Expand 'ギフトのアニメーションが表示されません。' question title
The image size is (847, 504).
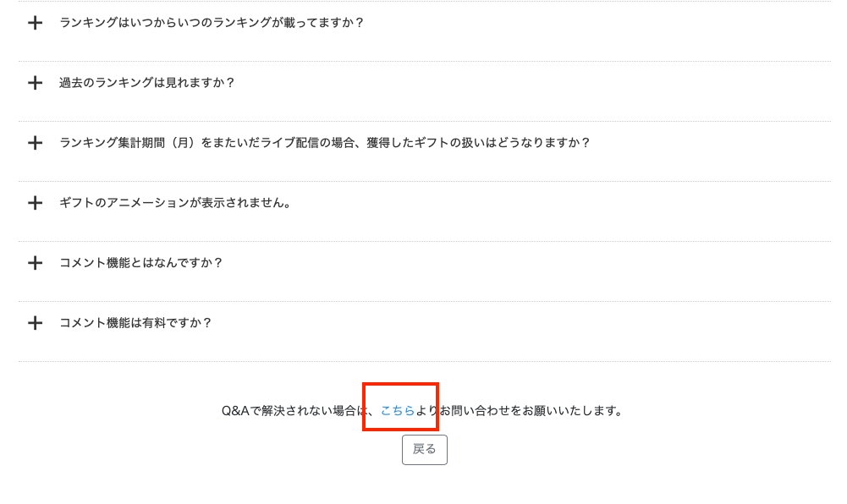pyautogui.click(x=176, y=203)
